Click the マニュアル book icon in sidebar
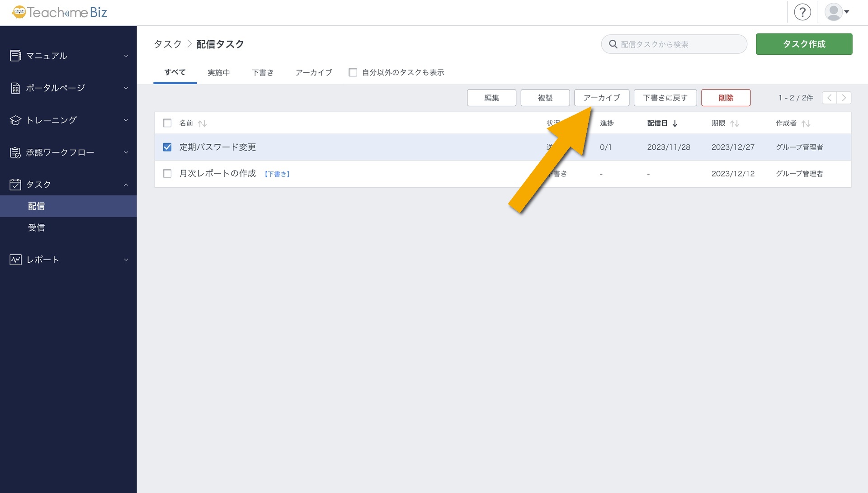The width and height of the screenshot is (868, 493). point(15,56)
